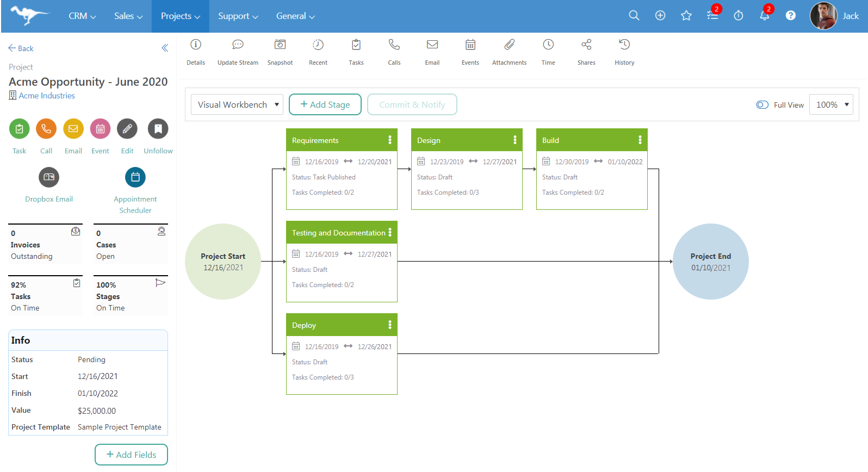Click the orange Call quick-action icon
868x472 pixels.
[46, 129]
